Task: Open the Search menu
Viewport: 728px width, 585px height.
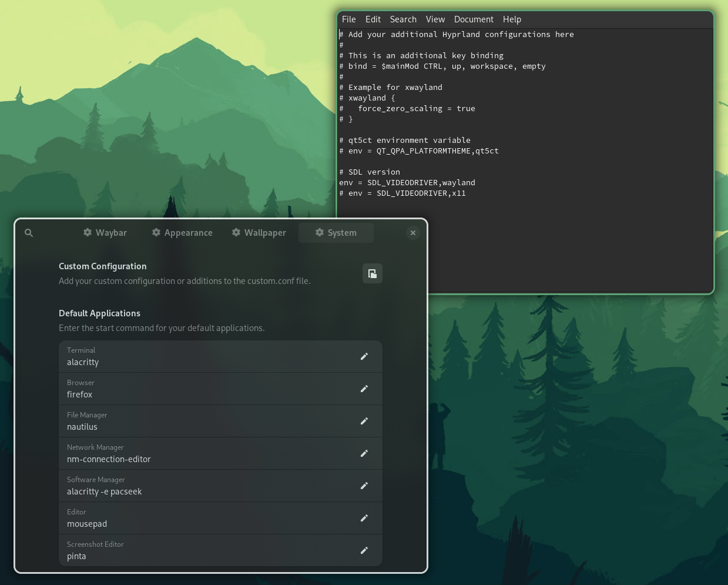Action: point(403,19)
